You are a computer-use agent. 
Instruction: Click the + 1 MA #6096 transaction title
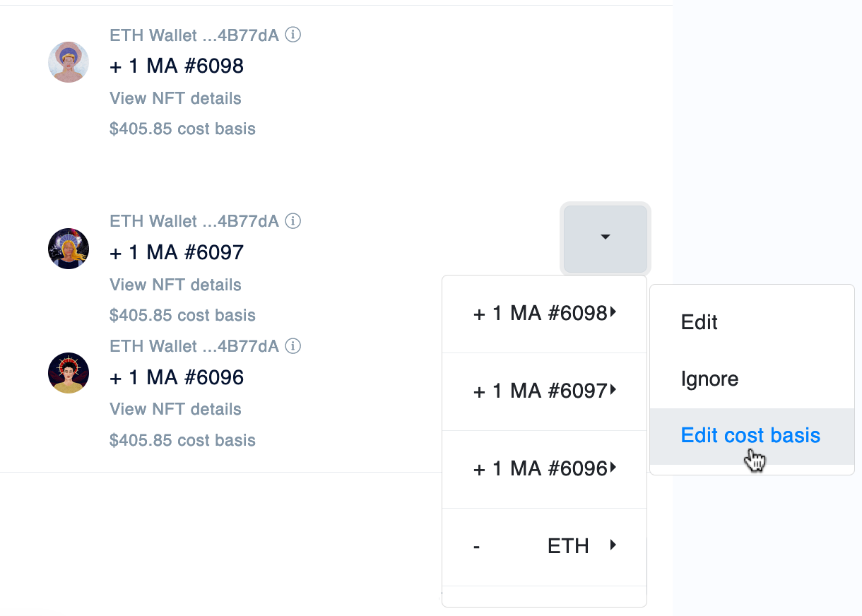click(x=177, y=377)
